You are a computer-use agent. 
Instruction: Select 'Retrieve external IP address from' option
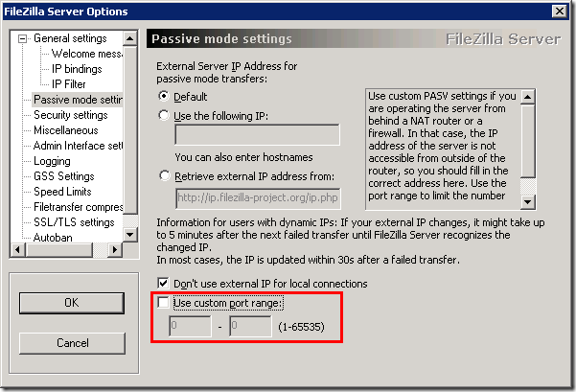(166, 176)
